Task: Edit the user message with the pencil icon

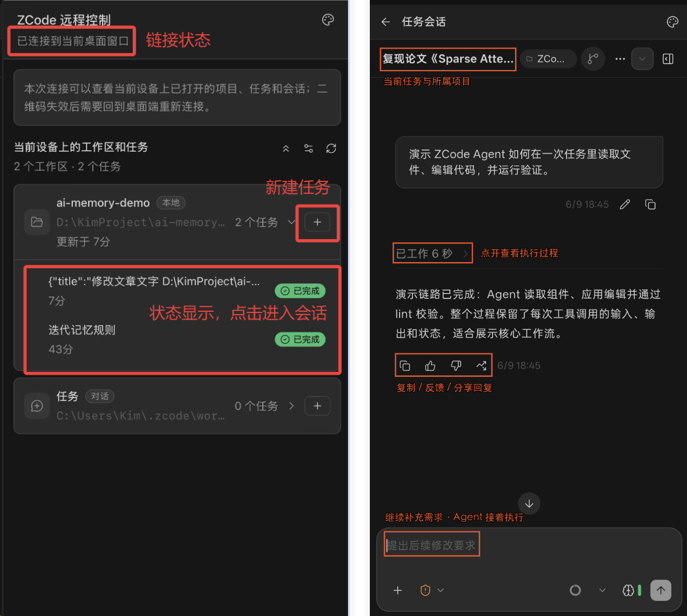Action: click(625, 204)
